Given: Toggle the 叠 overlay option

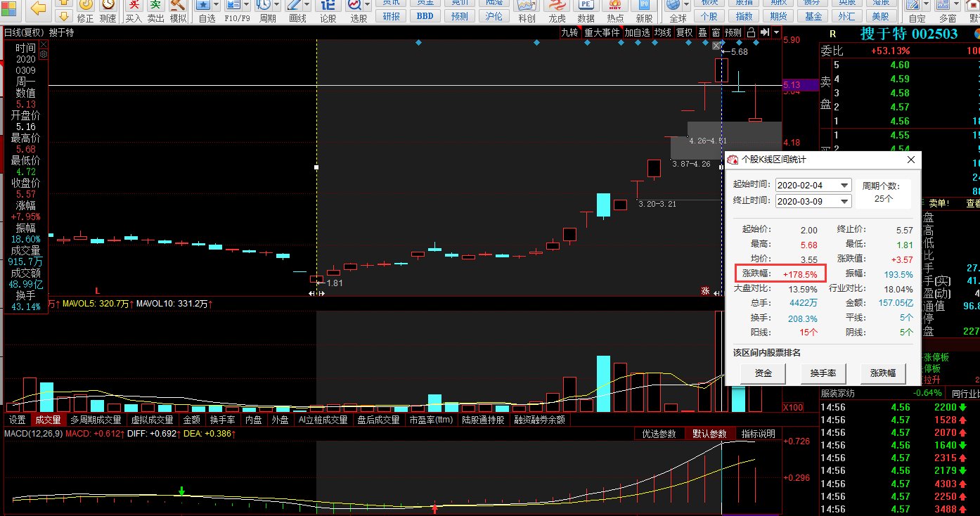Looking at the screenshot, I should (702, 32).
